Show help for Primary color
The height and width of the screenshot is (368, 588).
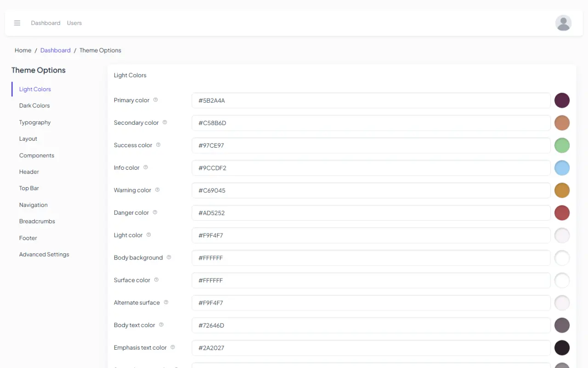click(x=155, y=100)
